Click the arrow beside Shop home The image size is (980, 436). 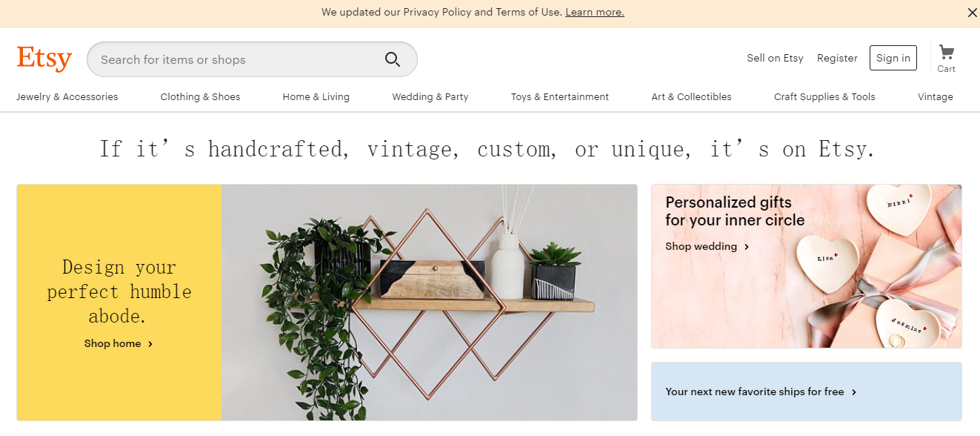(x=150, y=344)
